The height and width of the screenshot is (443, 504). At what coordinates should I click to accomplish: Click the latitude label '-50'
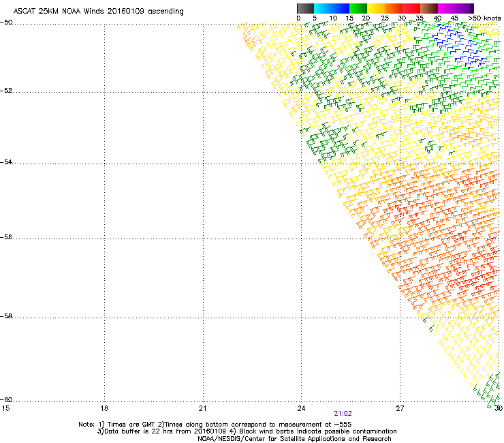(x=6, y=22)
